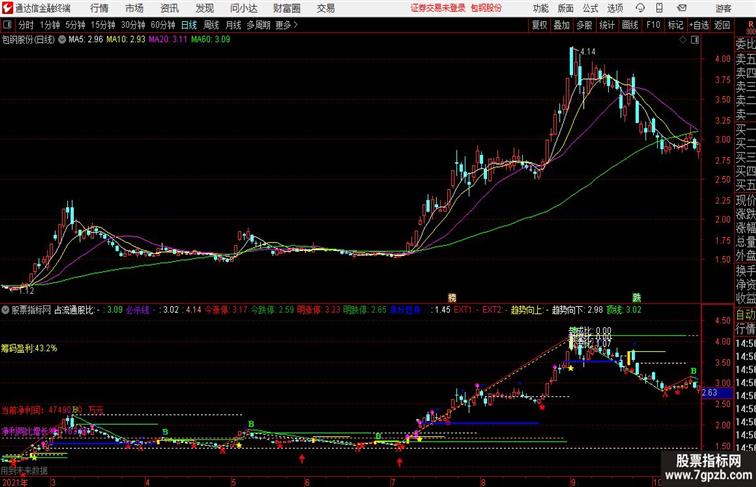The image size is (756, 487).
Task: Click the 2021年 date axis label
Action: pyautogui.click(x=15, y=482)
